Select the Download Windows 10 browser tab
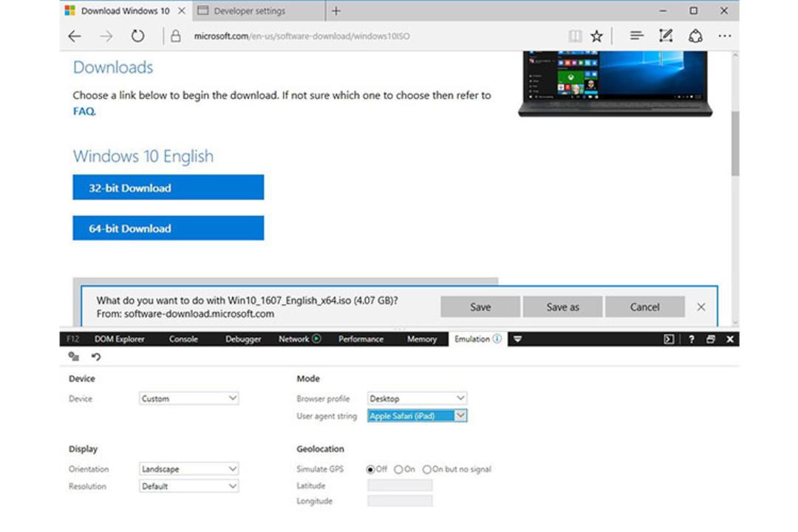Viewport: 798px width, 532px height. (x=125, y=10)
